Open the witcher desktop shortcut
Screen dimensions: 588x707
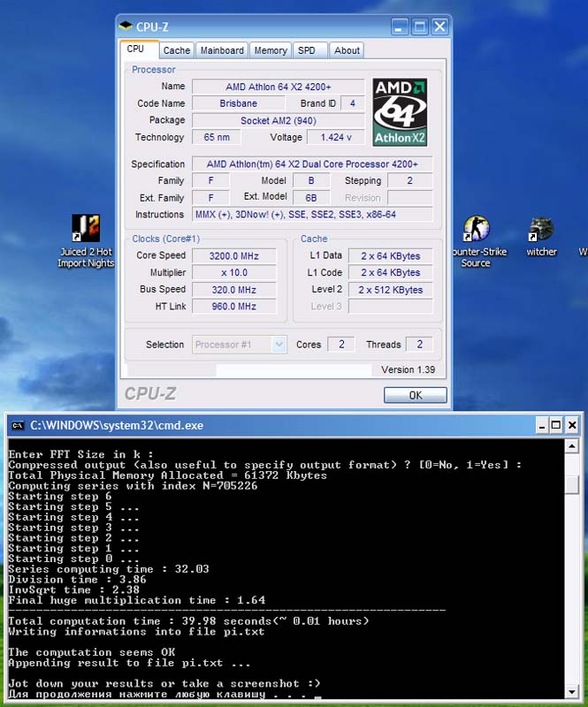(x=541, y=237)
